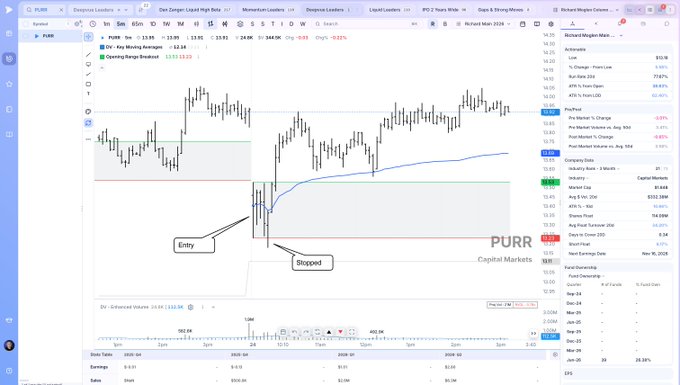Screen dimensions: 680x385
Task: Toggle DV Key Moving Averages indicator checkbox
Action: (102, 47)
